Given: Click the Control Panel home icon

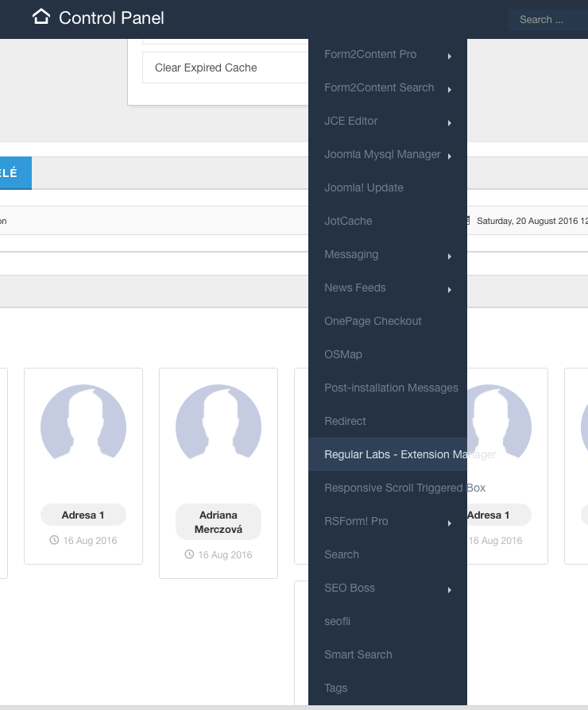Looking at the screenshot, I should tap(41, 17).
